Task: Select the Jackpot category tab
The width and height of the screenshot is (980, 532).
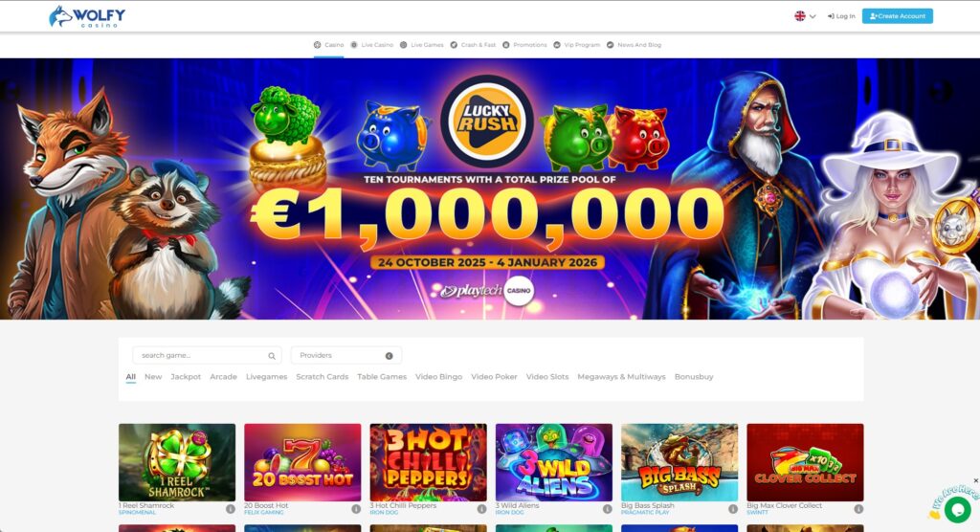Action: pos(186,377)
